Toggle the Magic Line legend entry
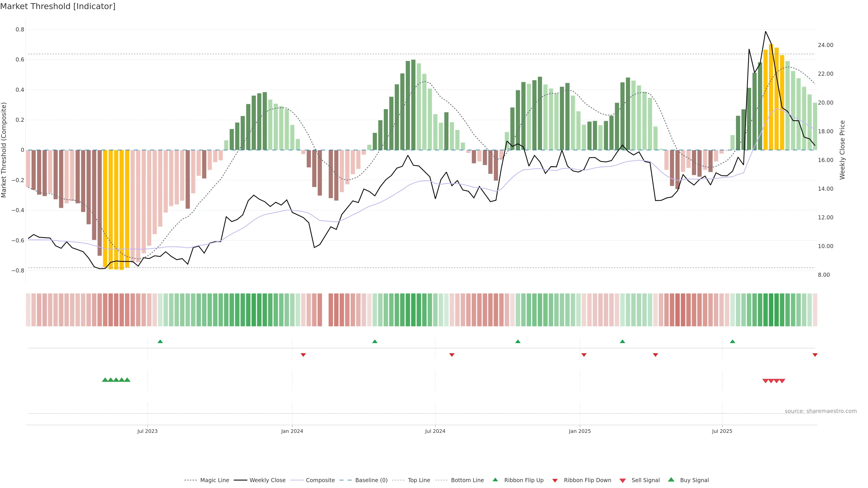 tap(214, 480)
